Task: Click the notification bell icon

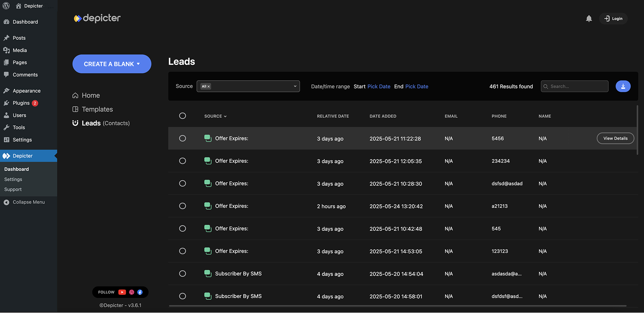Action: [x=589, y=19]
